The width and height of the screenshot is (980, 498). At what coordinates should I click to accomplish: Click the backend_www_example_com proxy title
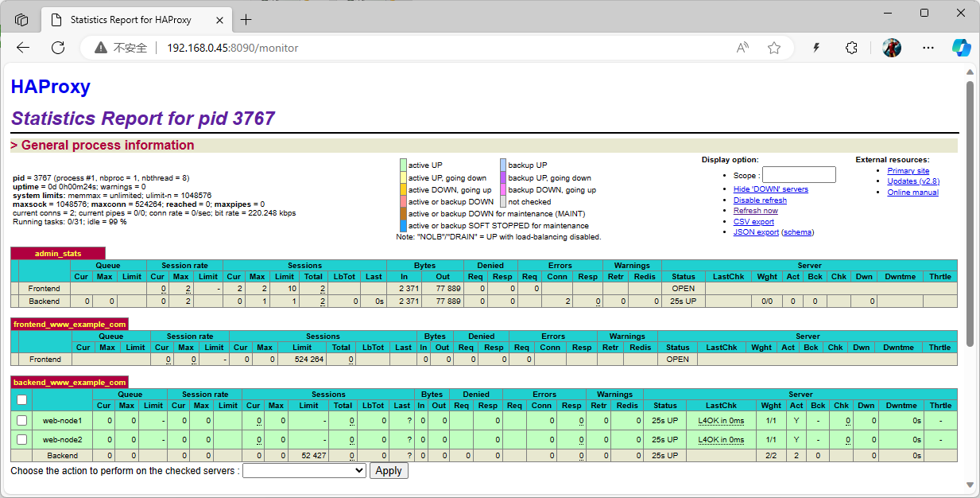69,383
